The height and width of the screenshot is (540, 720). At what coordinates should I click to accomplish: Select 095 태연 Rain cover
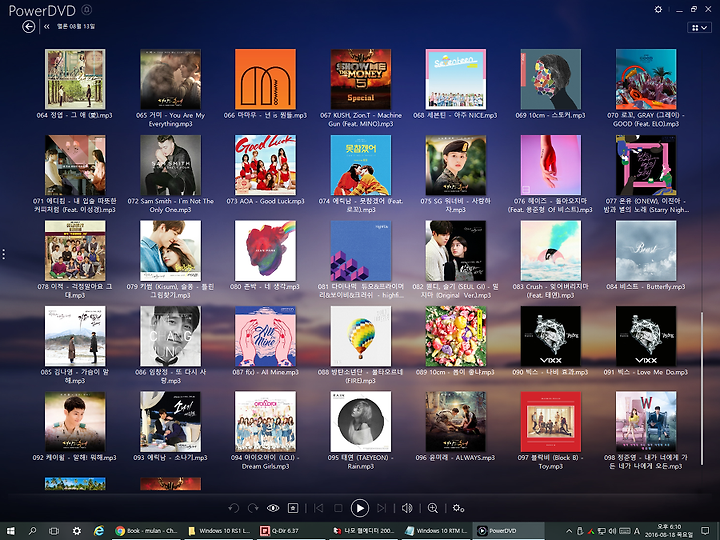click(x=361, y=422)
